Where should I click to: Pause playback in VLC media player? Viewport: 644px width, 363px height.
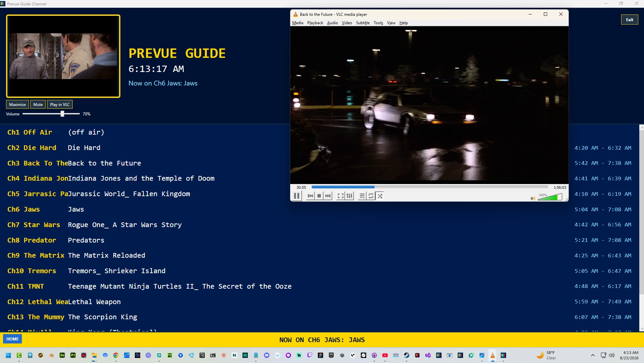pyautogui.click(x=297, y=196)
